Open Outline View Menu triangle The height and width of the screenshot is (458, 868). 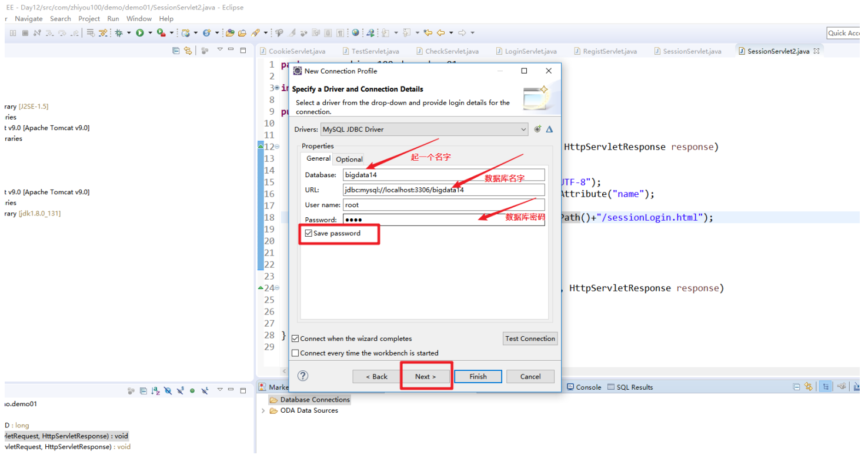pos(220,389)
